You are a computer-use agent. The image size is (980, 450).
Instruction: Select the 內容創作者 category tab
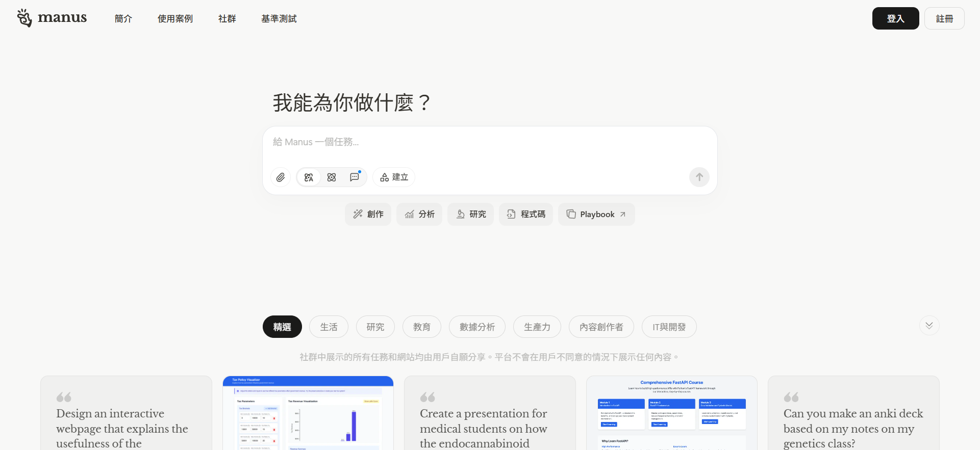601,327
